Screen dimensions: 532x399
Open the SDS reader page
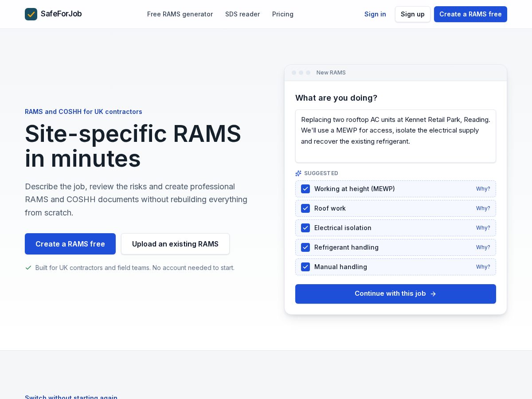pos(243,14)
